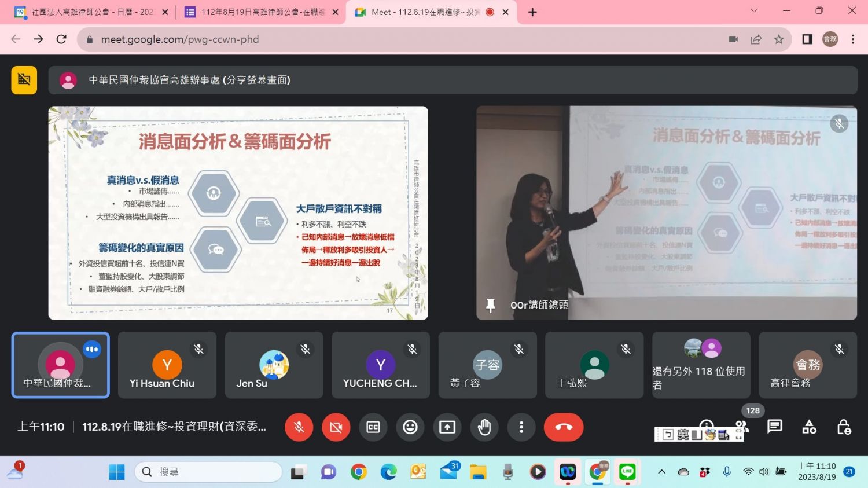
Task: Reload the Meet page
Action: coord(61,39)
